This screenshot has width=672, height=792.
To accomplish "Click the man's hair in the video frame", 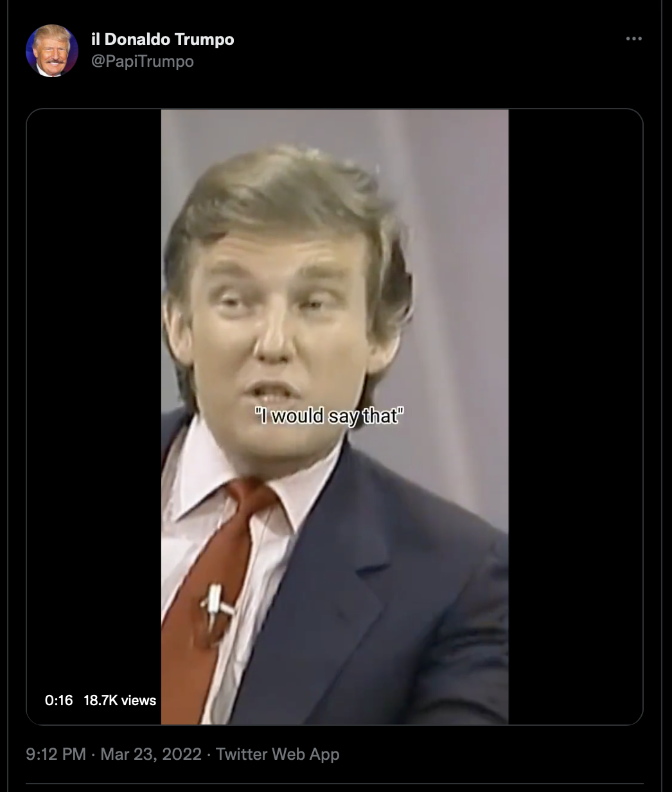I will [x=283, y=199].
